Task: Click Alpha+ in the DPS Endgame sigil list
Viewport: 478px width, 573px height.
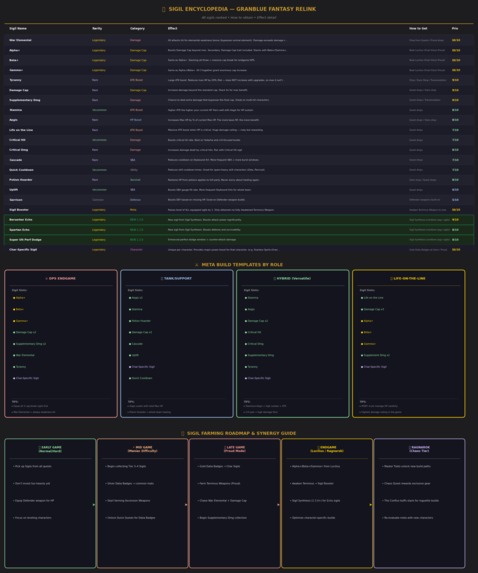Action: (x=20, y=298)
